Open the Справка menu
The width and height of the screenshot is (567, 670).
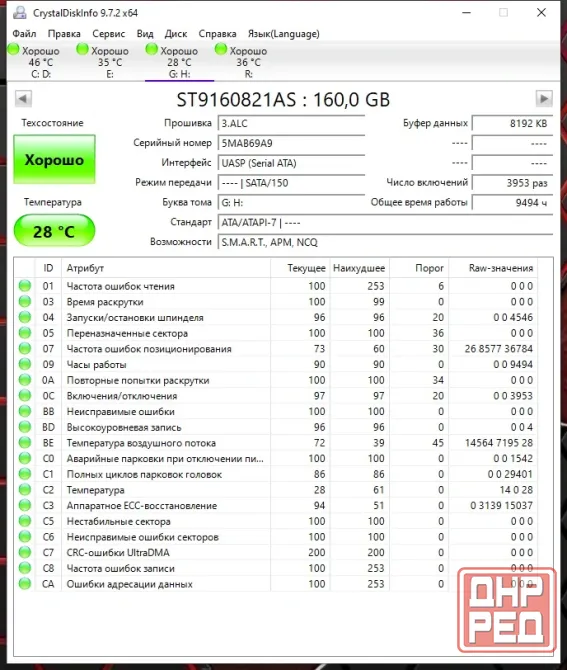click(x=217, y=34)
